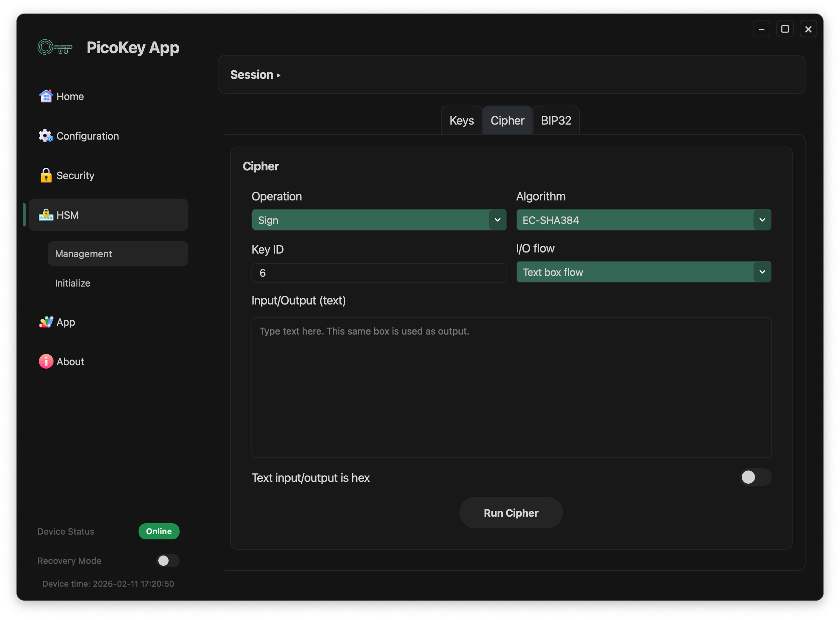Enable the Recovery Mode switch

pyautogui.click(x=167, y=561)
